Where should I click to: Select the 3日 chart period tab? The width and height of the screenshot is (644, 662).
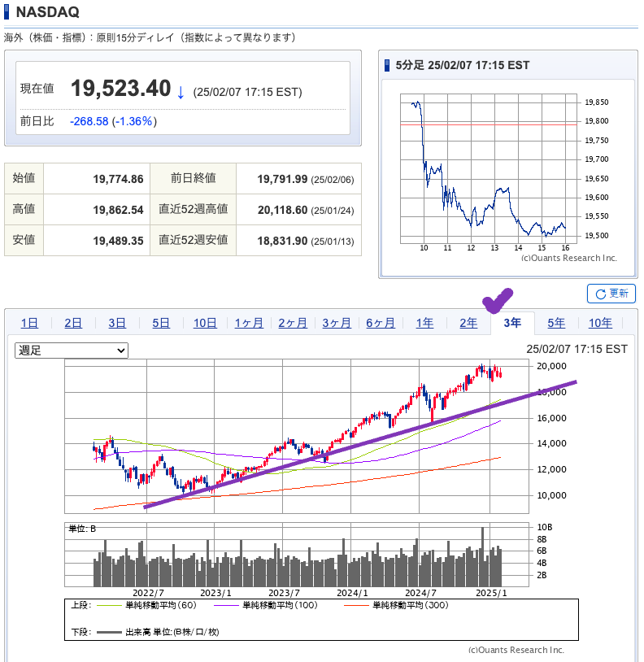[x=117, y=323]
